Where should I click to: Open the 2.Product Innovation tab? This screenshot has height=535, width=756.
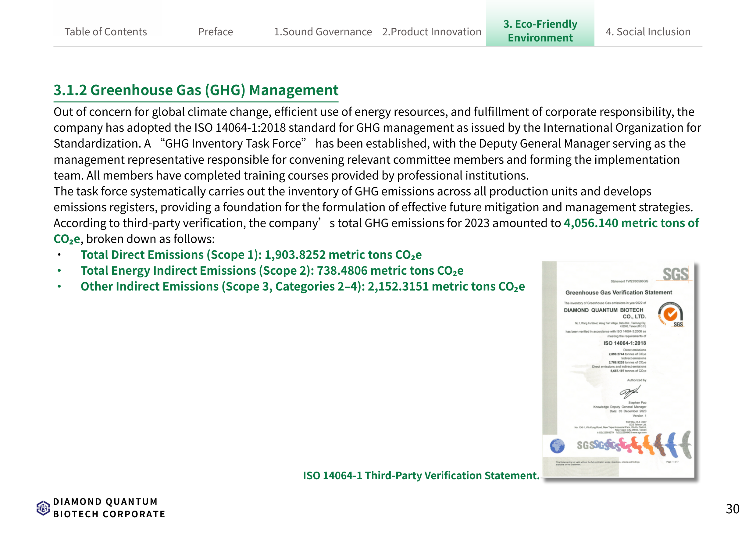click(432, 32)
